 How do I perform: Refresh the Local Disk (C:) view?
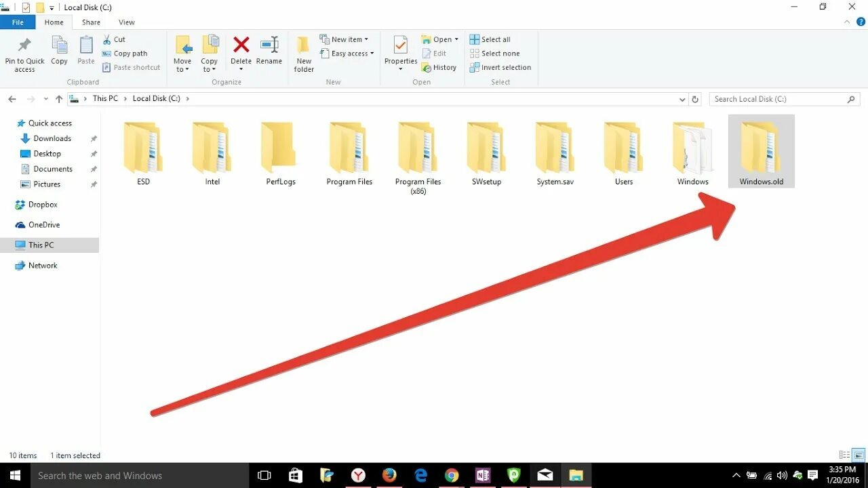pyautogui.click(x=695, y=99)
